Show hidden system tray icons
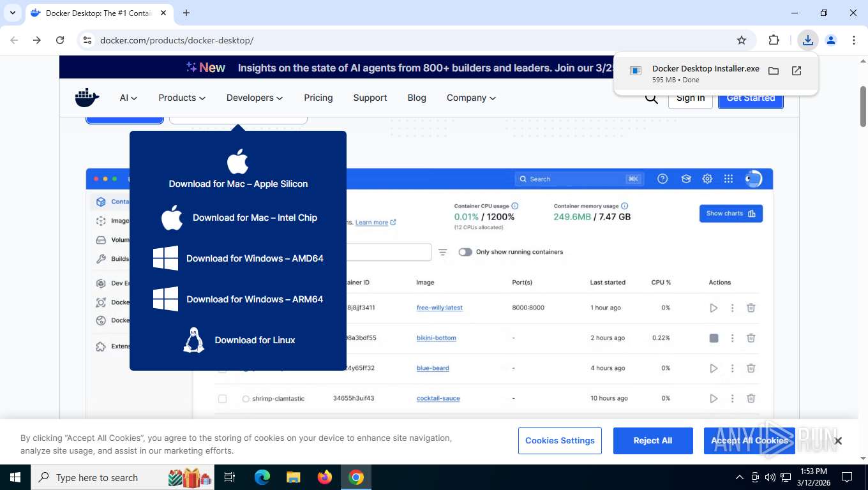Image resolution: width=868 pixels, height=490 pixels. pos(740,477)
